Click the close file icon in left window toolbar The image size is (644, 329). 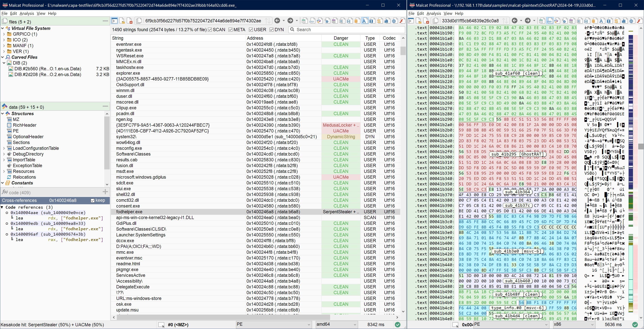click(x=129, y=21)
